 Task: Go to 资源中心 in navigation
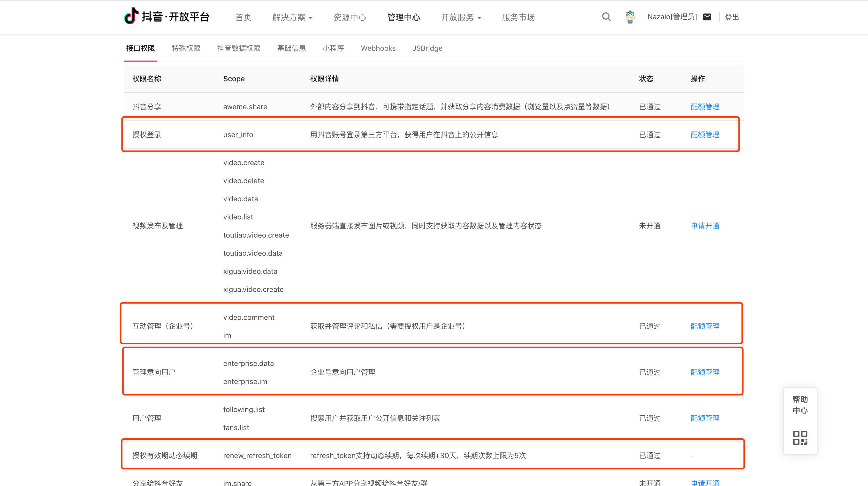349,17
